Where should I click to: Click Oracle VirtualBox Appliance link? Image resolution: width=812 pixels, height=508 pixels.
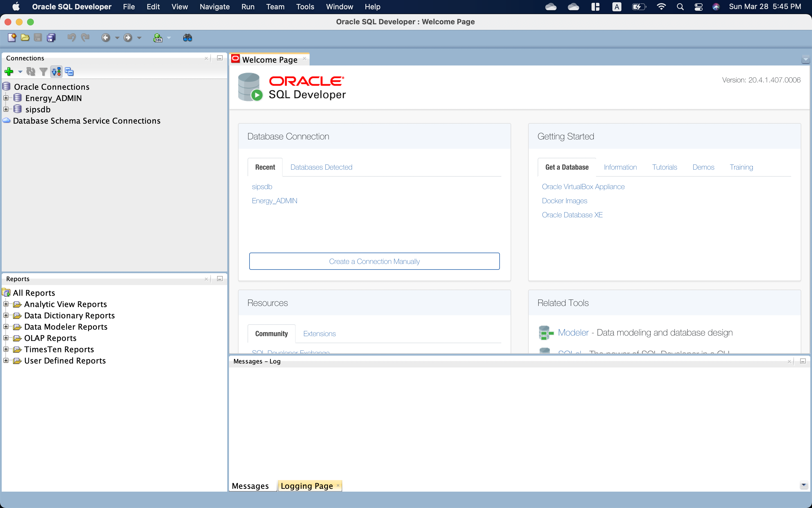pyautogui.click(x=583, y=187)
